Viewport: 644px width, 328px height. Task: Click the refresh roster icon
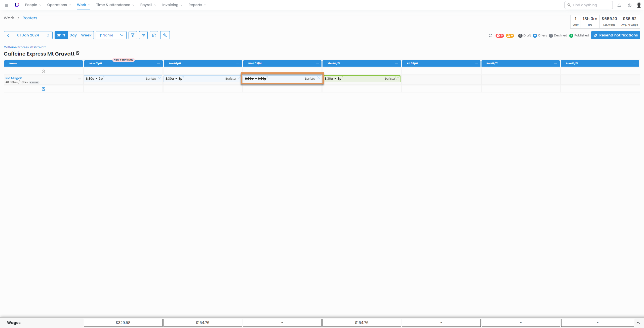tap(490, 35)
